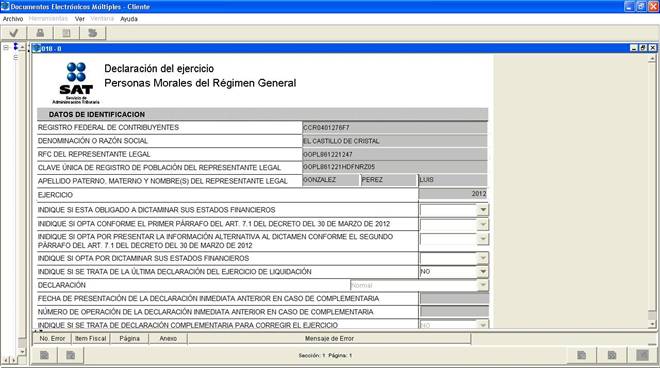
Task: Click the tree root node icon
Action: click(x=16, y=46)
